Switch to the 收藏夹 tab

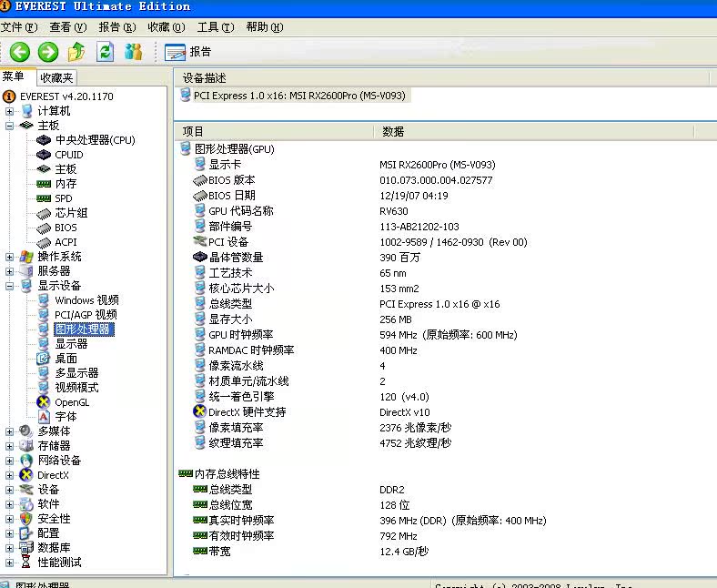(56, 78)
